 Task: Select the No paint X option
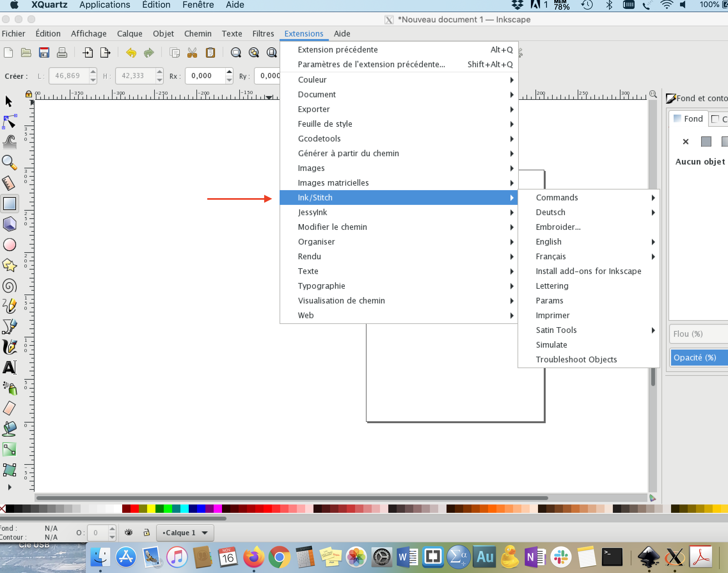tap(685, 141)
